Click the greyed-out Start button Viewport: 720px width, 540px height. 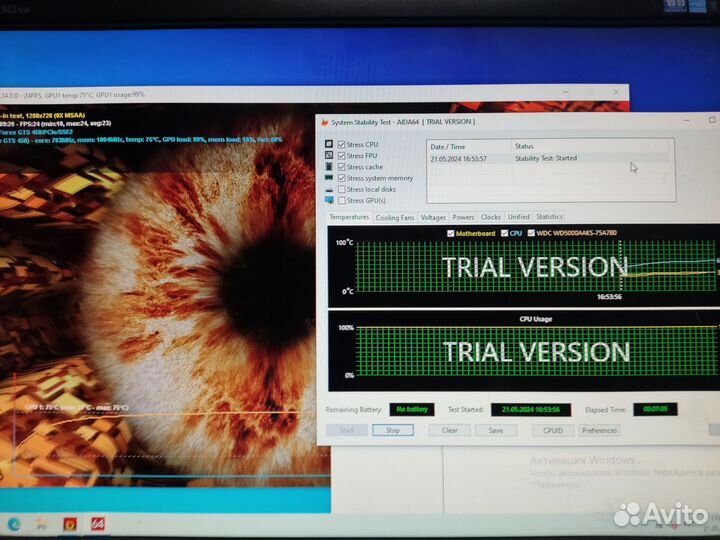click(x=347, y=430)
